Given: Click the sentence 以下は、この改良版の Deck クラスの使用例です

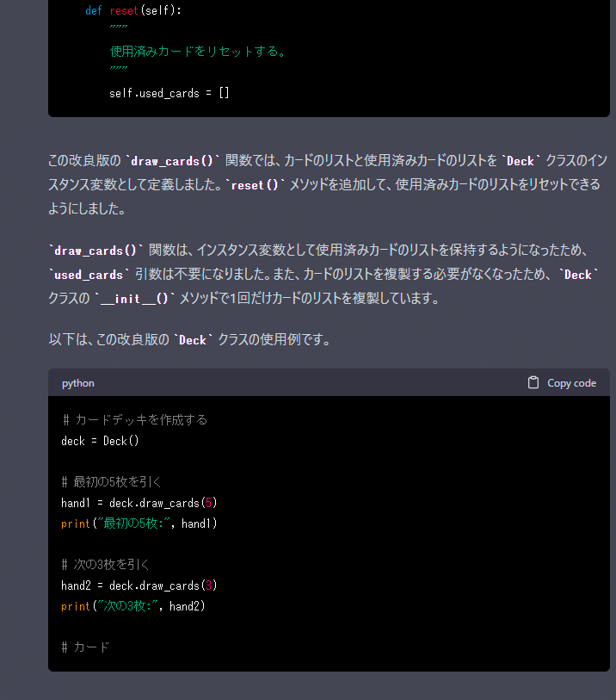Looking at the screenshot, I should click(x=189, y=339).
